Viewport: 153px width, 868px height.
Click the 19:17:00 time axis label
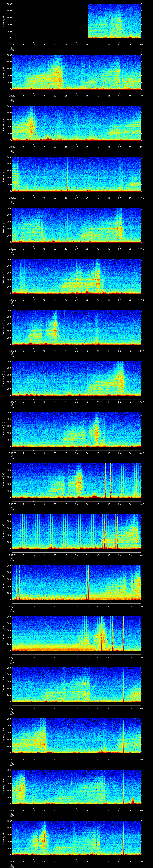point(12,453)
